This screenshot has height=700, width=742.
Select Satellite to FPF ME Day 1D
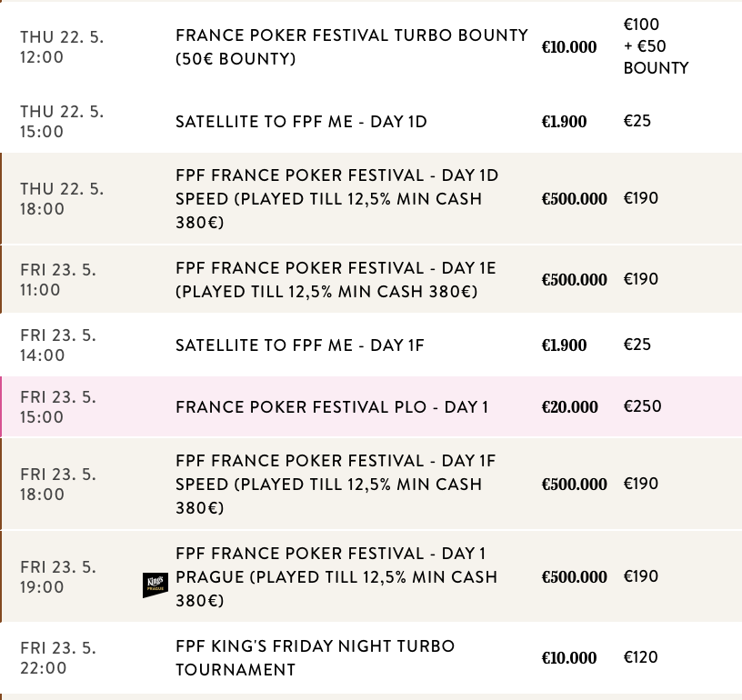[x=301, y=122]
